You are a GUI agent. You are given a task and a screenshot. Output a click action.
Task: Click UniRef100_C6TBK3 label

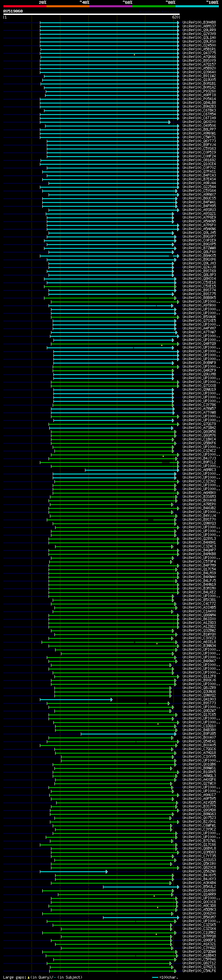(199, 110)
